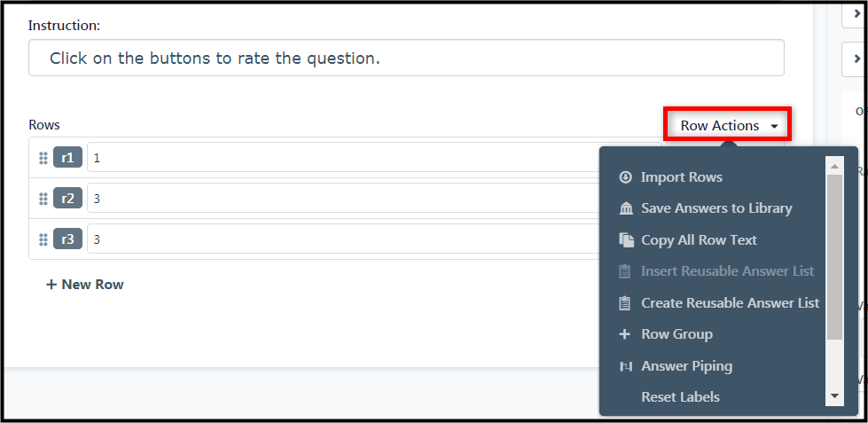
Task: Expand the second right sidebar chevron
Action: tap(856, 59)
